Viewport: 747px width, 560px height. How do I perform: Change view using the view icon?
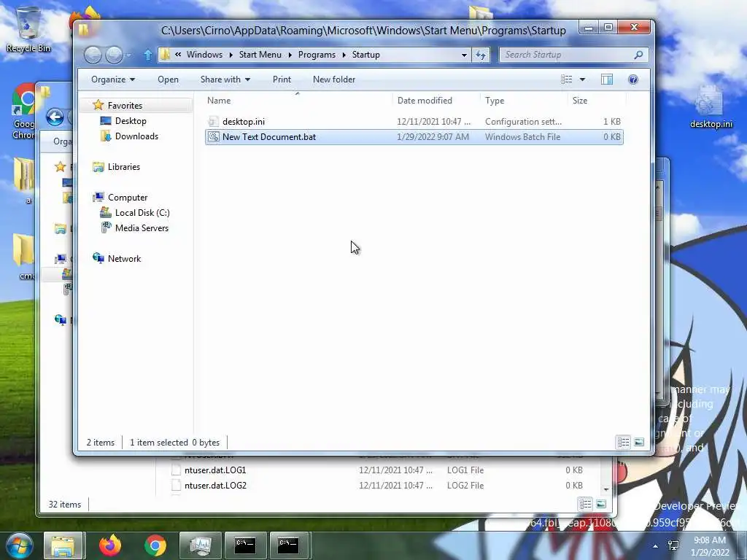click(566, 79)
